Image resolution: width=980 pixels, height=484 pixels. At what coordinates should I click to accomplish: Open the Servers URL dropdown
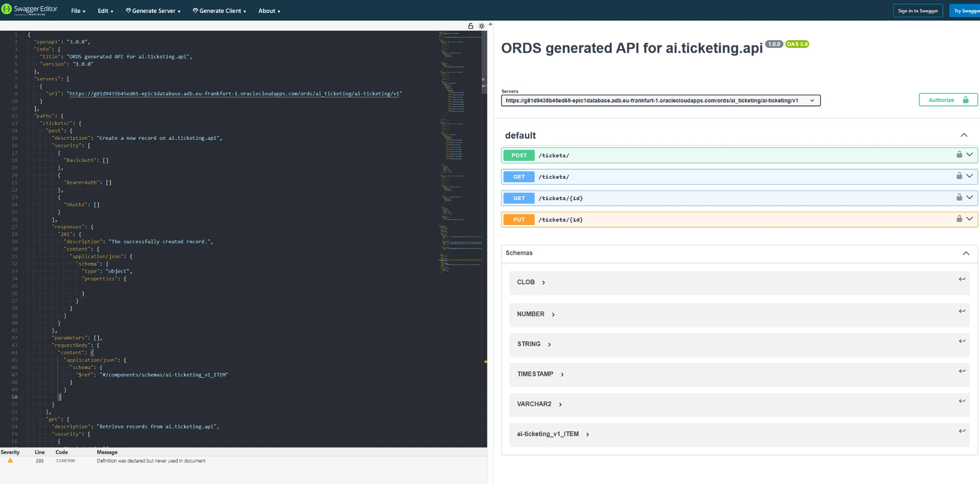(661, 101)
